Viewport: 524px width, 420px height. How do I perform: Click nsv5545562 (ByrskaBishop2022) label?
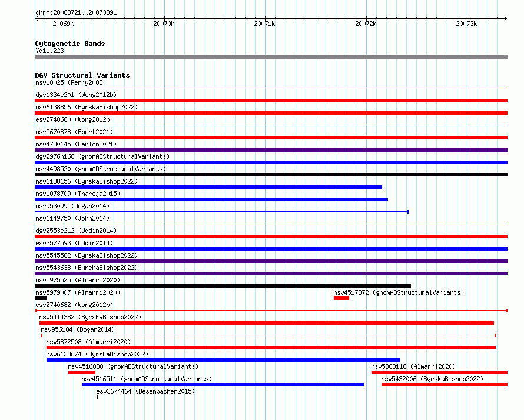(87, 255)
